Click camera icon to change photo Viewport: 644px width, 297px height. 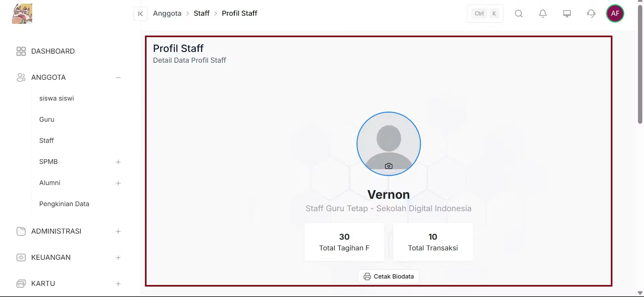tap(389, 166)
